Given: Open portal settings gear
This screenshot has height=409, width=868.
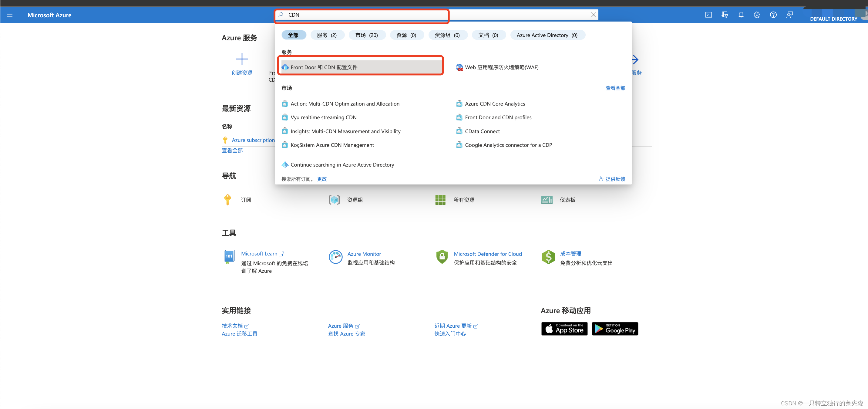Looking at the screenshot, I should (757, 15).
